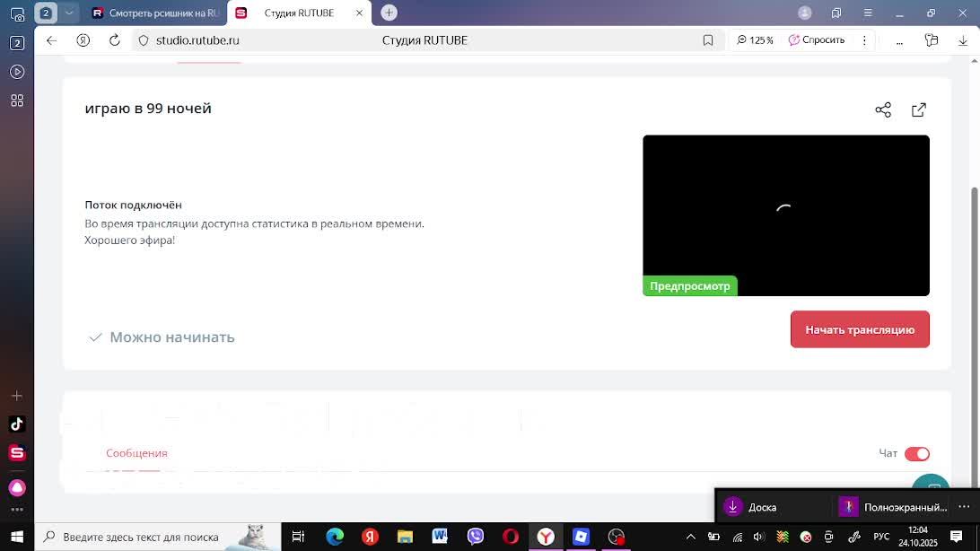Open Opera browser from taskbar
Viewport: 980px width, 551px height.
(x=511, y=537)
